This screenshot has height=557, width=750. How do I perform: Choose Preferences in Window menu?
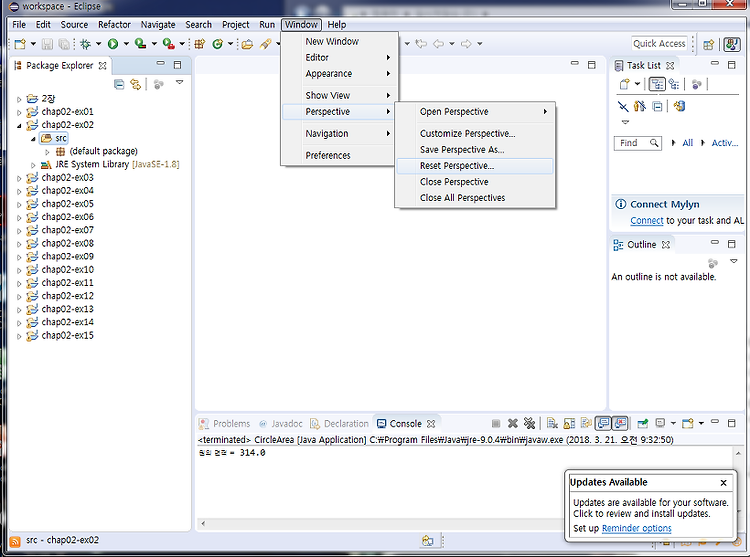[x=339, y=155]
